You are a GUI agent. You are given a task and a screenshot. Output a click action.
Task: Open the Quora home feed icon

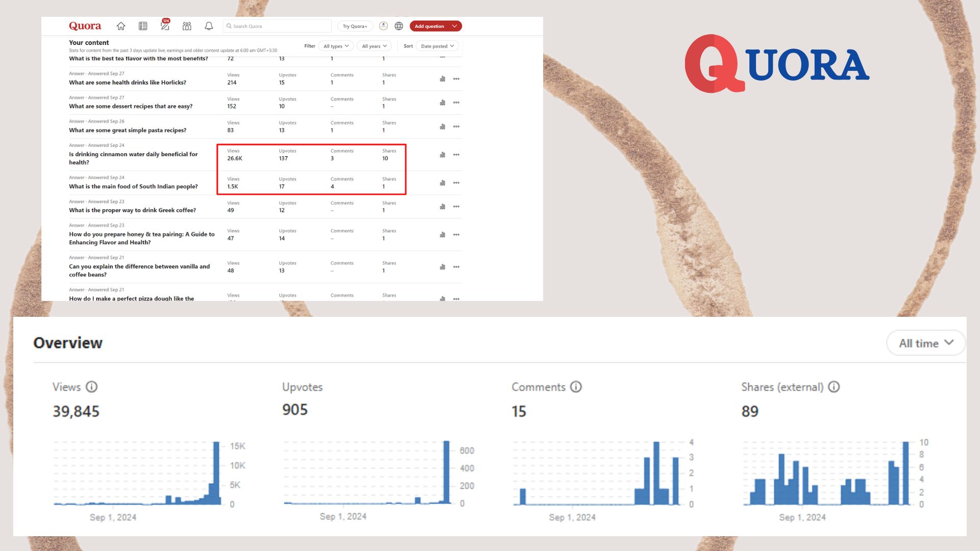[x=121, y=26]
